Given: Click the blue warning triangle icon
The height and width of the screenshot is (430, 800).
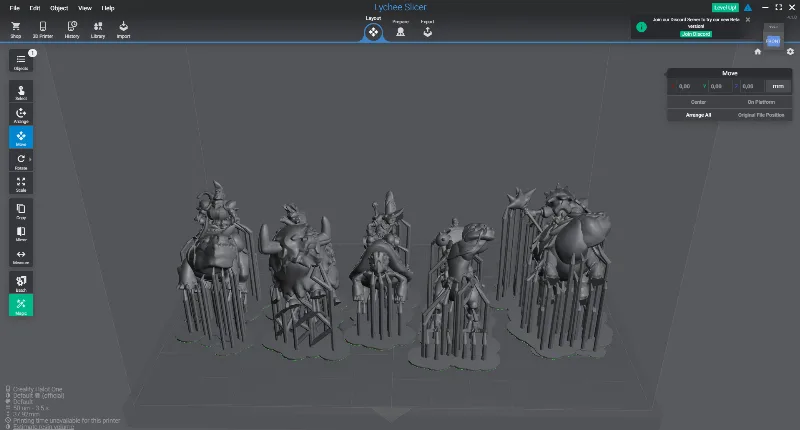Looking at the screenshot, I should click(x=747, y=8).
